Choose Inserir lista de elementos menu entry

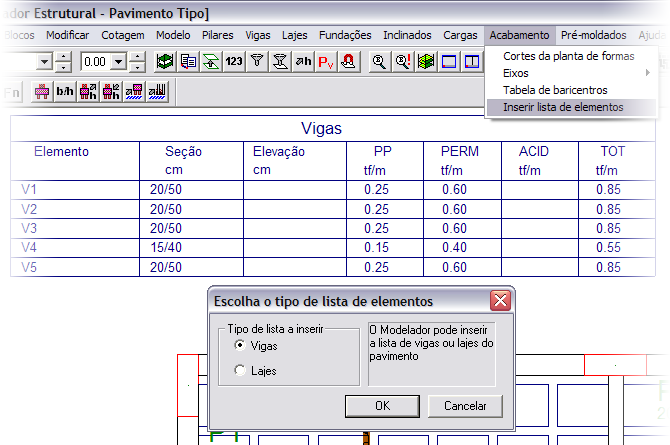pos(562,107)
